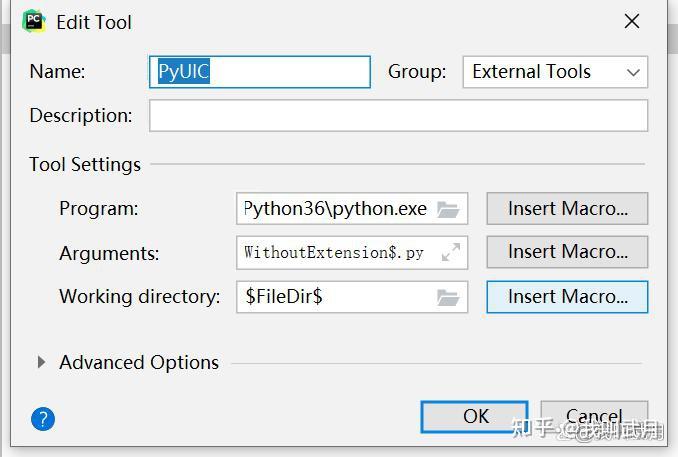Confirm with the OK button
678x457 pixels.
pyautogui.click(x=474, y=416)
